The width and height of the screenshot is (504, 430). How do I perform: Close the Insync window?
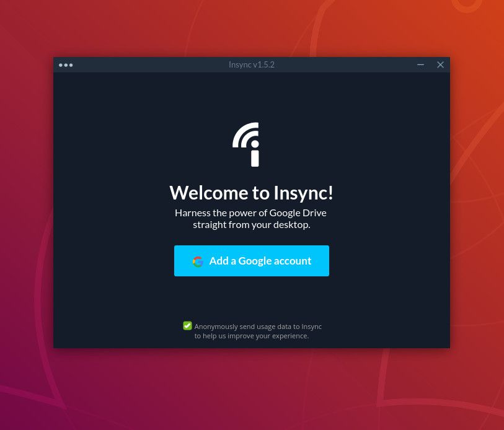(440, 65)
